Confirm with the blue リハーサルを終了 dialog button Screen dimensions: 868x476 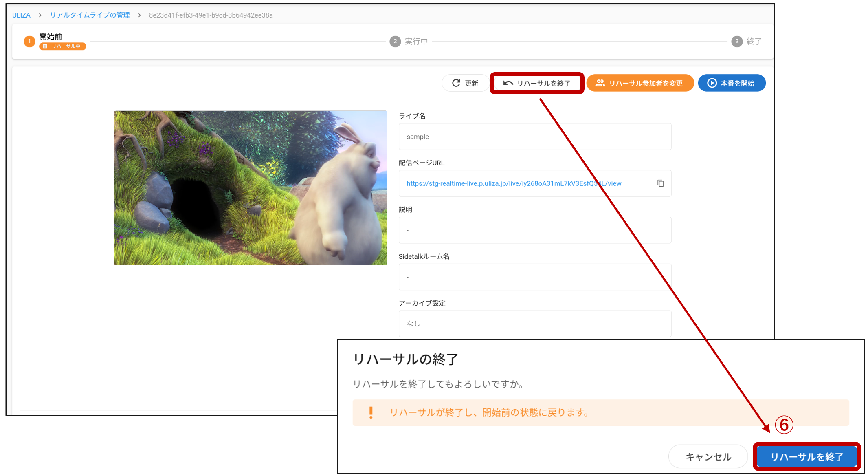pyautogui.click(x=807, y=456)
